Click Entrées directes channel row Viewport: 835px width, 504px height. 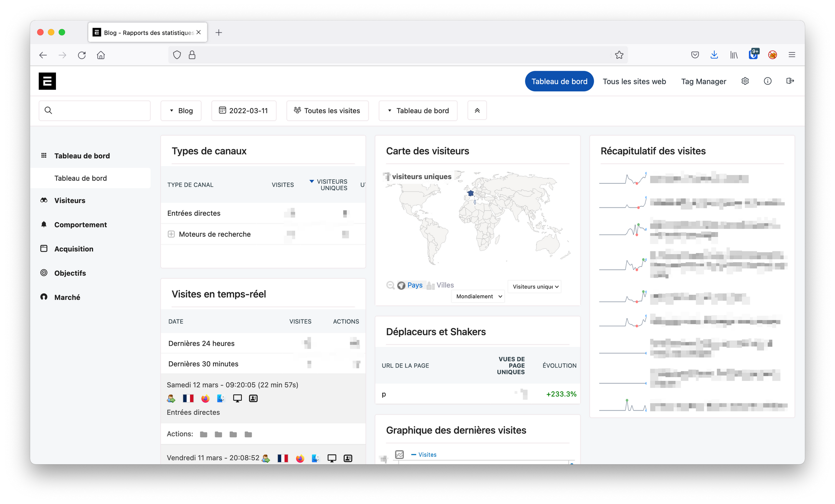click(x=263, y=213)
